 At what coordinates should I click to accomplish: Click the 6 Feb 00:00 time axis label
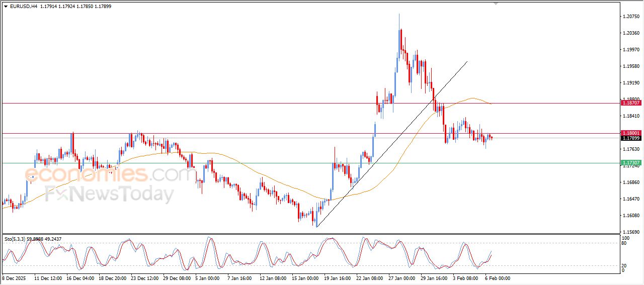pyautogui.click(x=498, y=278)
